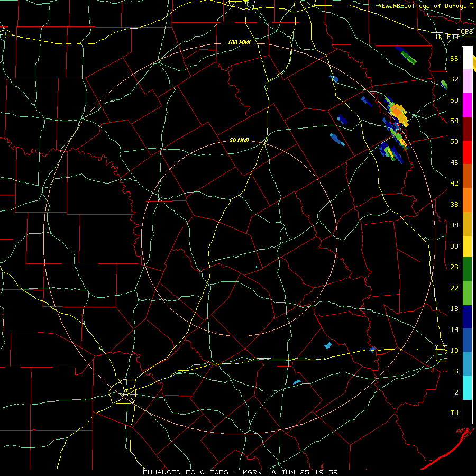Viewport: 476px width, 476px height.
Task: Click the "54" legend value
Action: tap(454, 121)
